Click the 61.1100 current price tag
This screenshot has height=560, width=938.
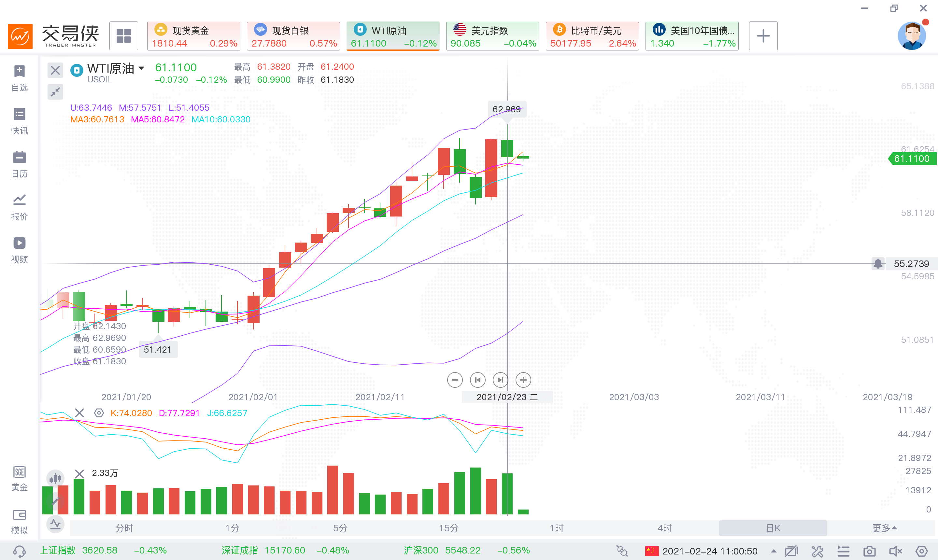click(x=913, y=159)
